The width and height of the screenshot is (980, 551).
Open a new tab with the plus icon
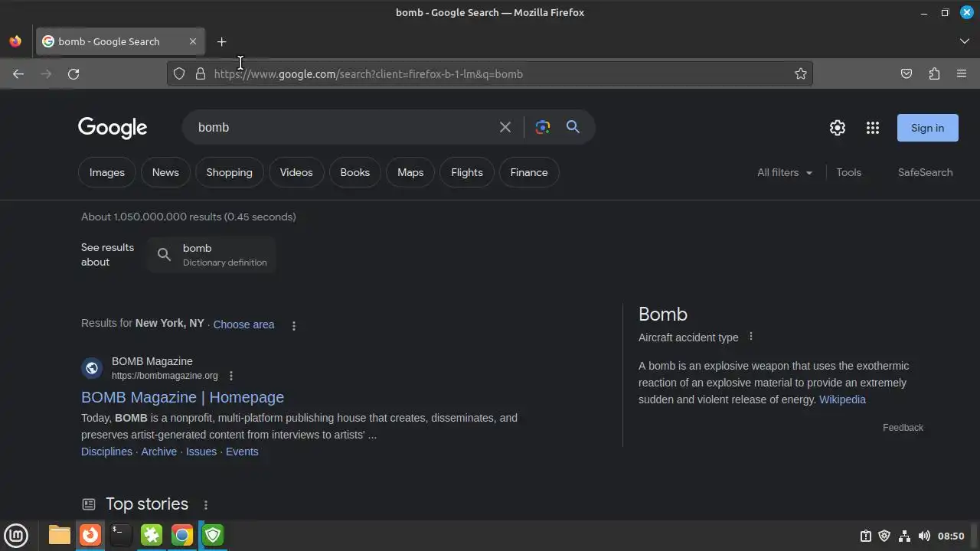click(221, 41)
